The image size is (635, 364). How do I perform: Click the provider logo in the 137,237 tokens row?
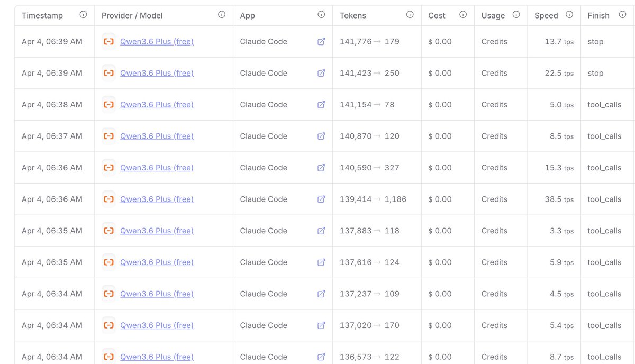(108, 294)
